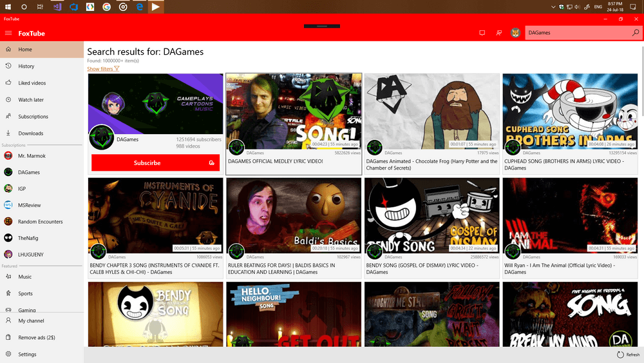The width and height of the screenshot is (644, 363).
Task: Go to Home in the sidebar
Action: (x=42, y=50)
